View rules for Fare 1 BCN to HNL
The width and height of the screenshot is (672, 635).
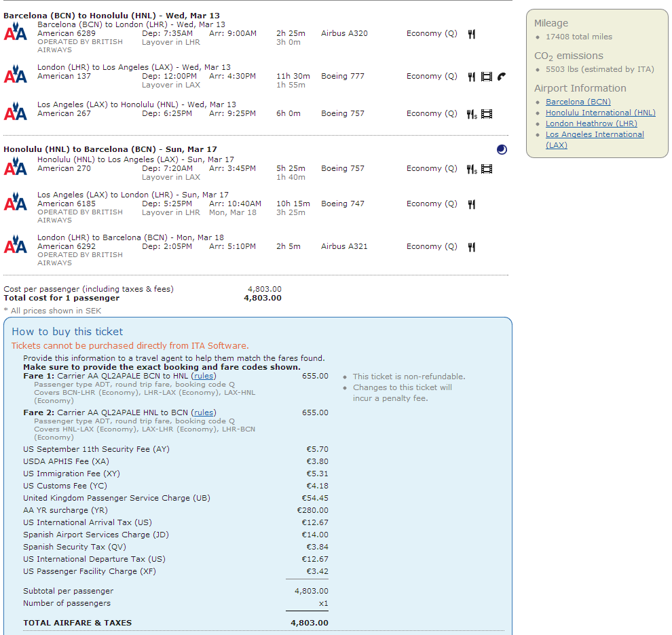[203, 376]
